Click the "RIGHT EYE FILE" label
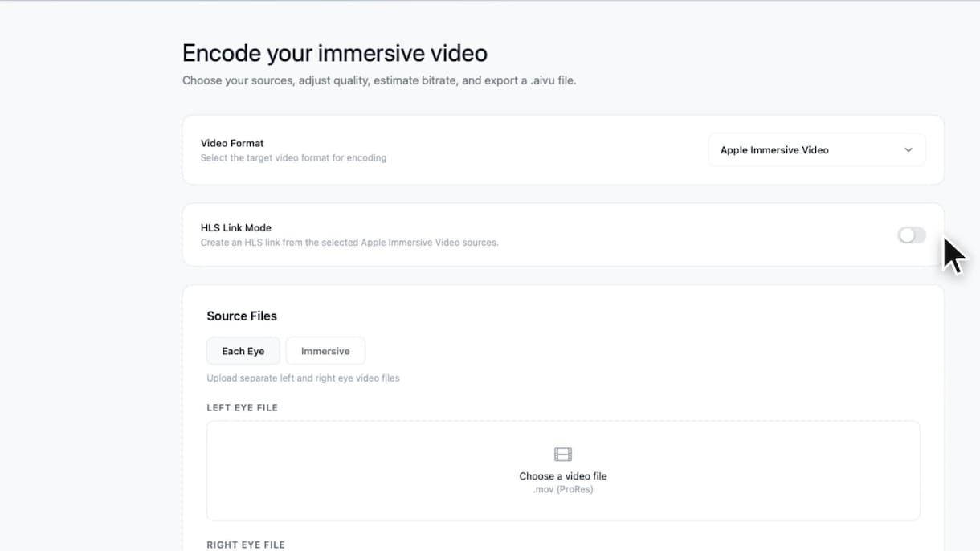 [246, 545]
